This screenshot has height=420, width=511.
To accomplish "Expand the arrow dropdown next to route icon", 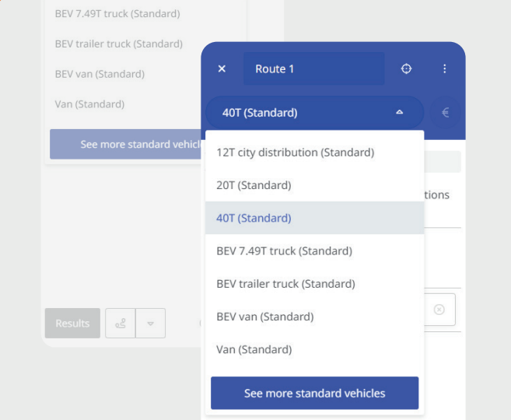I will coord(151,324).
